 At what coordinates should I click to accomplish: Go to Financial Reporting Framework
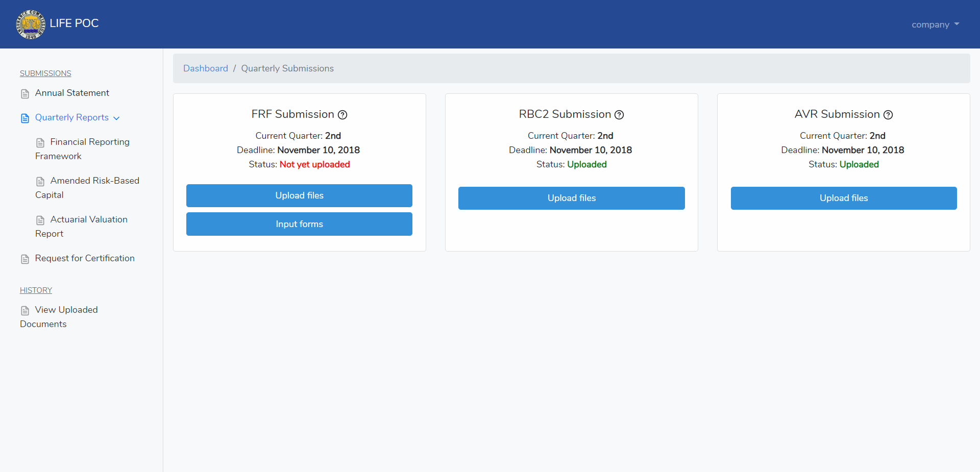pyautogui.click(x=82, y=149)
